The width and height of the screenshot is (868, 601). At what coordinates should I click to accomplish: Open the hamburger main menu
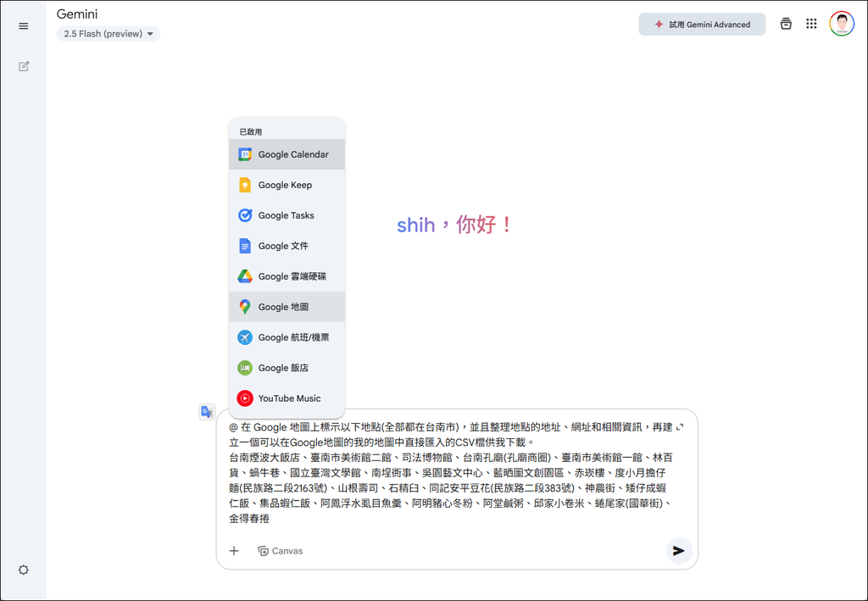coord(23,26)
